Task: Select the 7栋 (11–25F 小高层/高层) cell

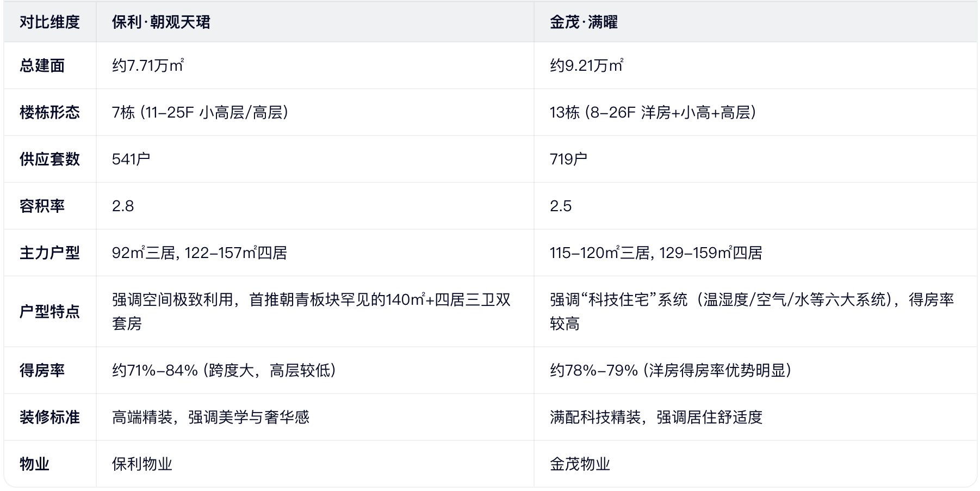Action: click(x=200, y=113)
